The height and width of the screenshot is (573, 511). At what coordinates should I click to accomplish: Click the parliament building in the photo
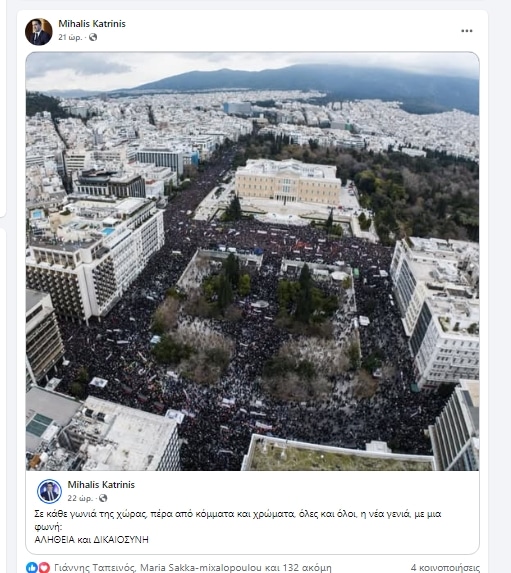click(288, 182)
